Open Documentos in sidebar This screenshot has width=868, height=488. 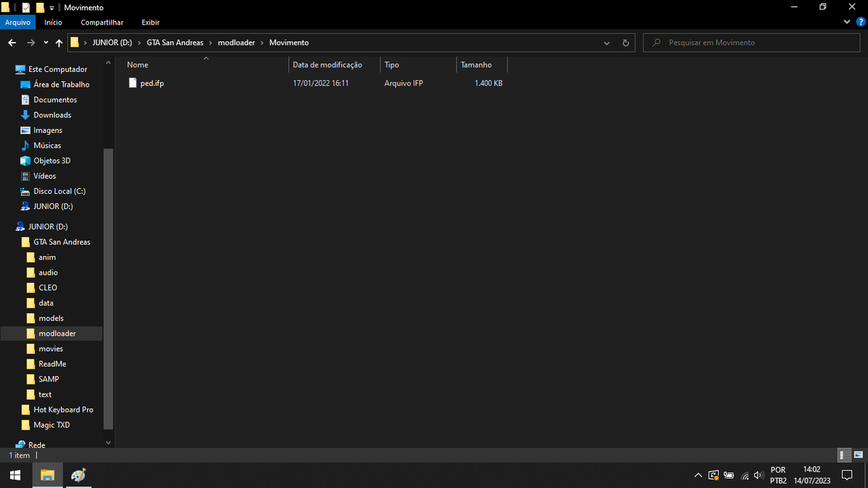click(x=55, y=100)
